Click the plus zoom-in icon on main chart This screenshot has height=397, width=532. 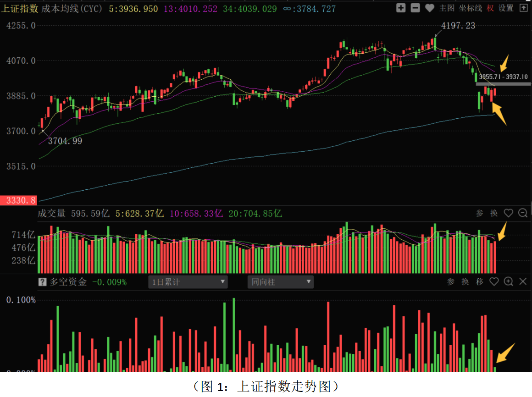click(401, 8)
